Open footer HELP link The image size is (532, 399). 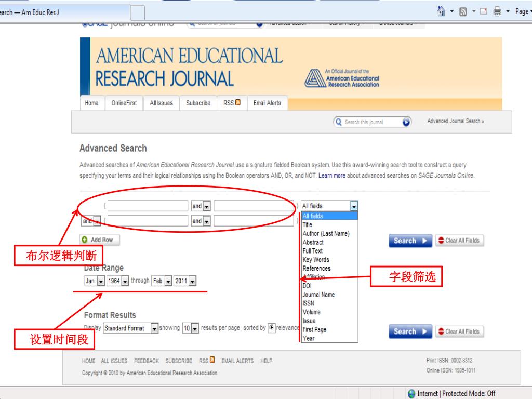(266, 361)
